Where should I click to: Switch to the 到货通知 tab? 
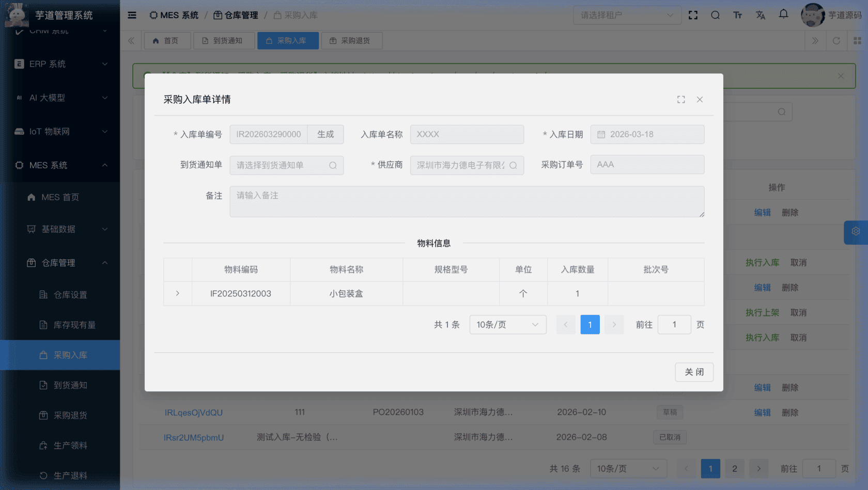coord(224,40)
